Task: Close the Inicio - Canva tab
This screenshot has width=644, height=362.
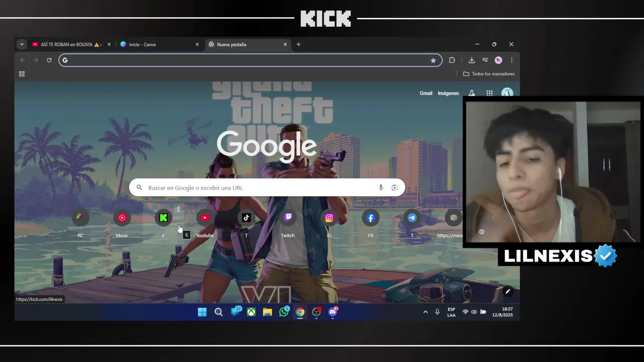Action: (x=197, y=44)
